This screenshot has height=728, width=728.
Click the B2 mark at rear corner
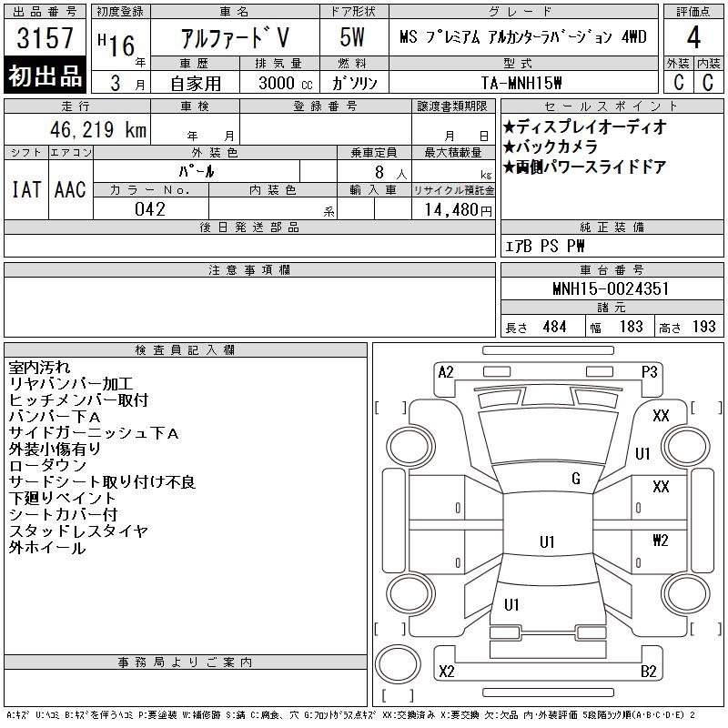[x=649, y=672]
